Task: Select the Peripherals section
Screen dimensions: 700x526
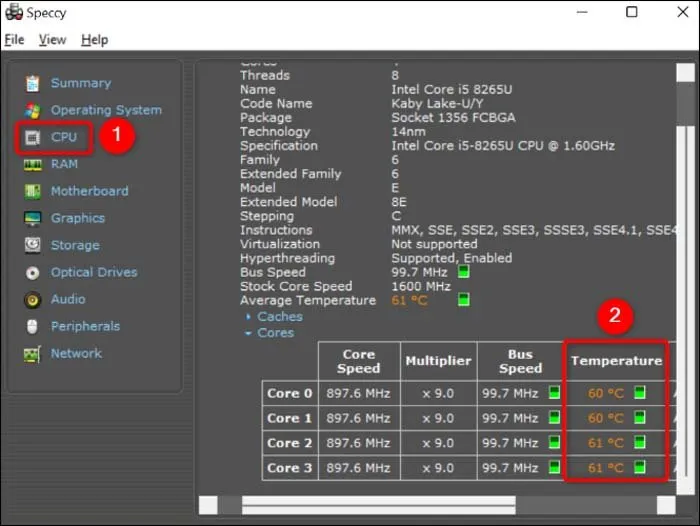Action: (x=85, y=326)
